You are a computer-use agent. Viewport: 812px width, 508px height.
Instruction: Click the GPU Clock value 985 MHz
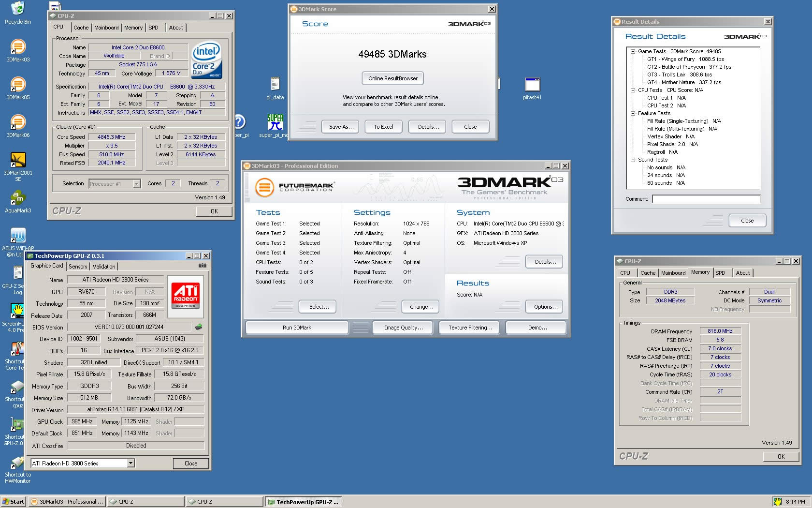[82, 421]
